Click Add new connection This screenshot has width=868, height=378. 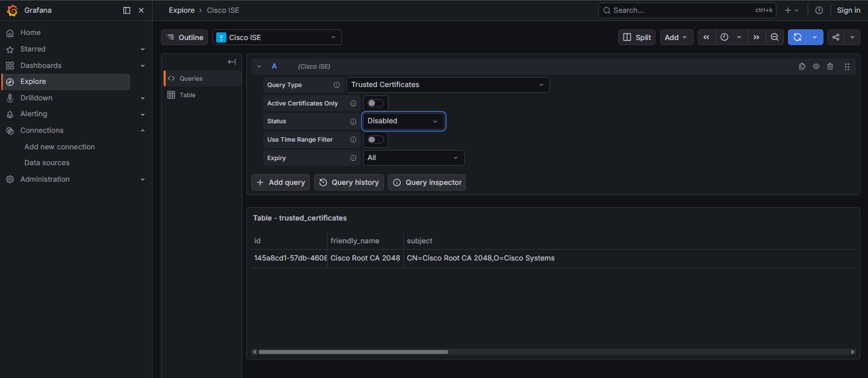click(x=60, y=147)
